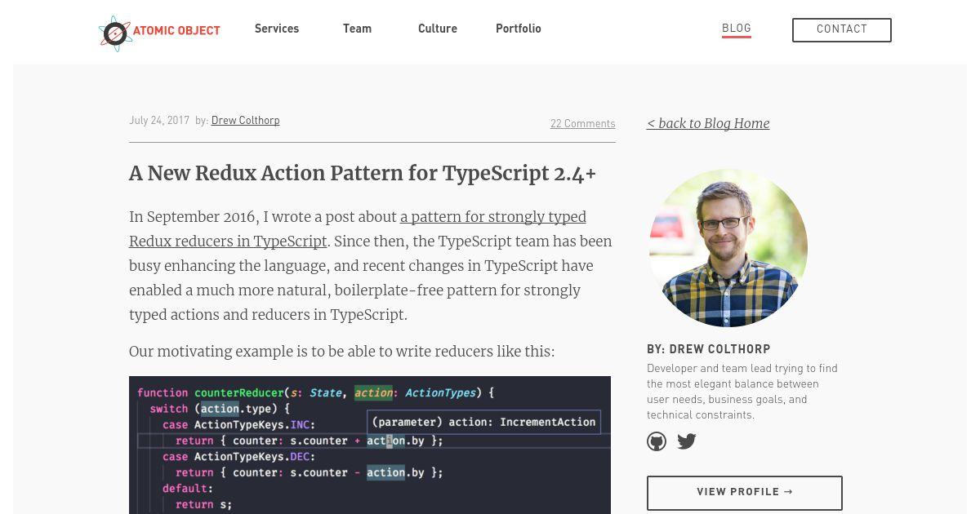Open the strongly typed Redux reducers link

pyautogui.click(x=358, y=229)
